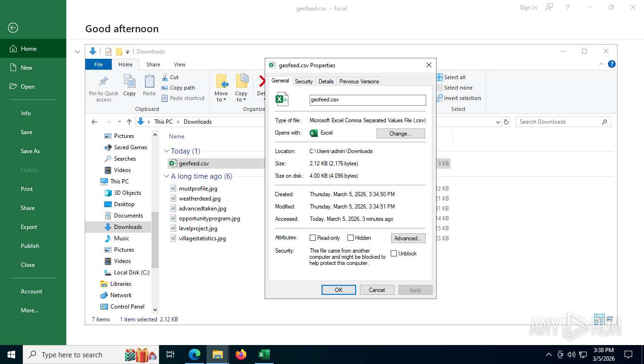Open the Windows Start menu
The image size is (644, 364).
[11, 355]
